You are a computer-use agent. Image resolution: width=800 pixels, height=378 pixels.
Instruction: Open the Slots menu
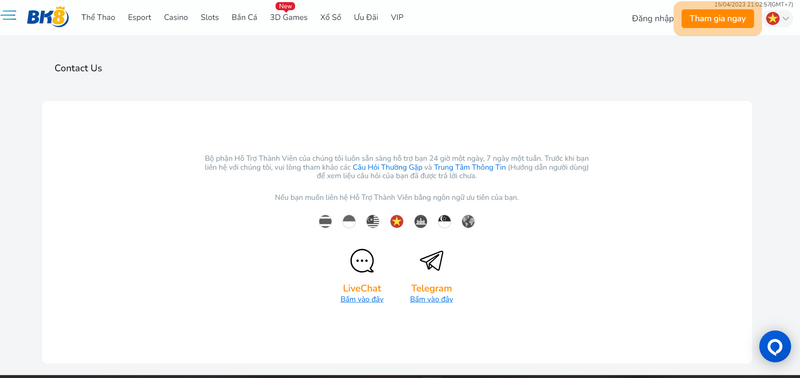[210, 17]
